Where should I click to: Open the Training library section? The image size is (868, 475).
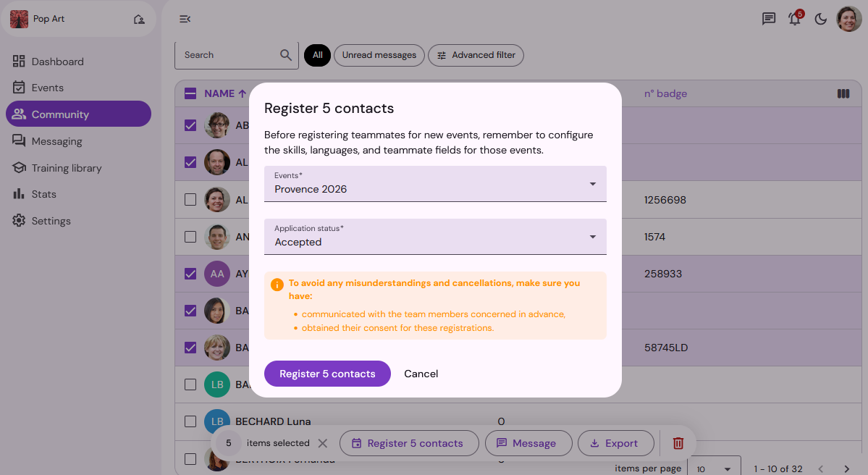(66, 168)
